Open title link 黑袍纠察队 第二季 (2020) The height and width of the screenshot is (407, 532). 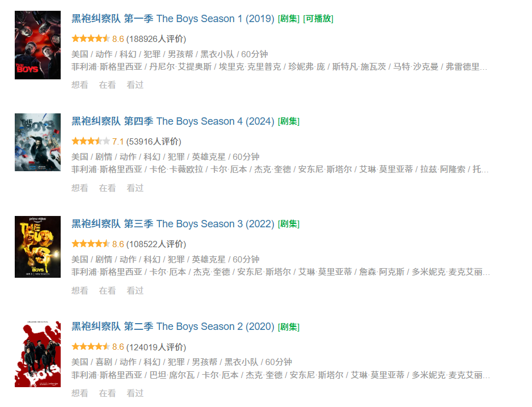pyautogui.click(x=172, y=327)
